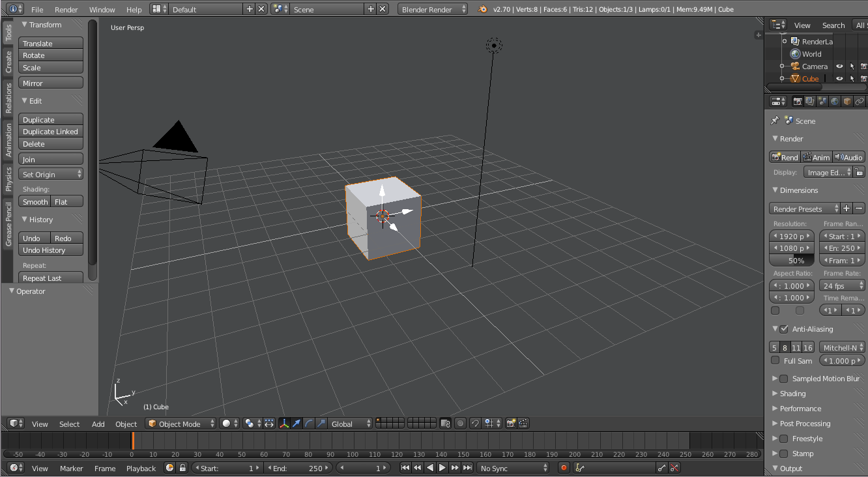Open the Help menu
Image resolution: width=868 pixels, height=477 pixels.
point(134,10)
